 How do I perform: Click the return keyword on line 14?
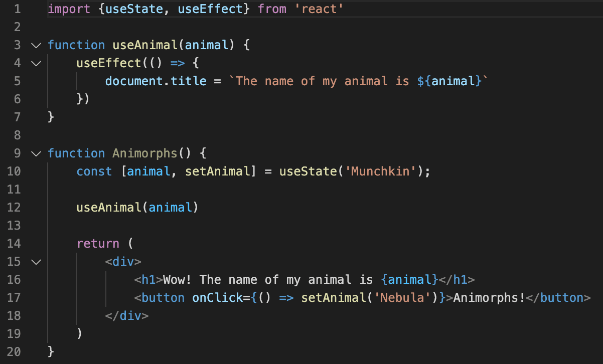[98, 243]
